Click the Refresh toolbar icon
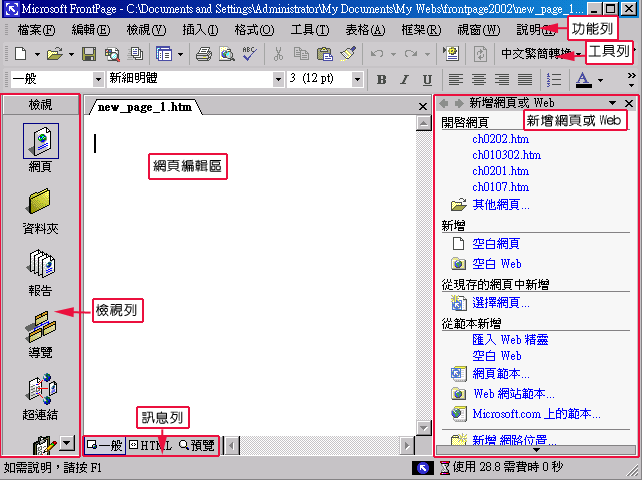The width and height of the screenshot is (642, 480). [x=480, y=54]
